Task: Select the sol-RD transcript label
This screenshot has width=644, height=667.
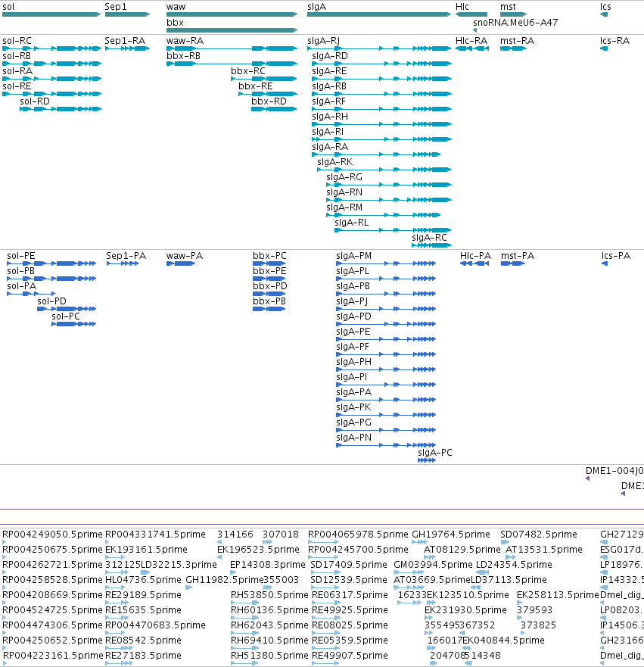Action: [x=34, y=101]
